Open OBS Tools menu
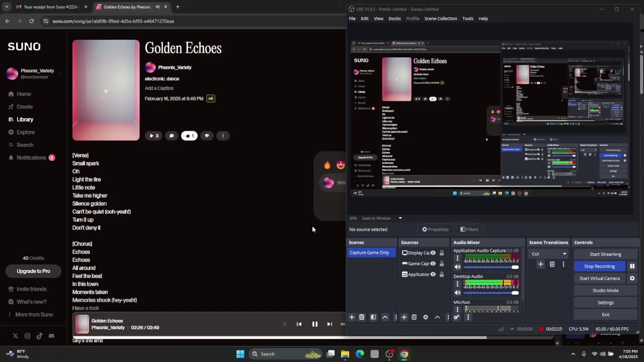 [x=468, y=19]
